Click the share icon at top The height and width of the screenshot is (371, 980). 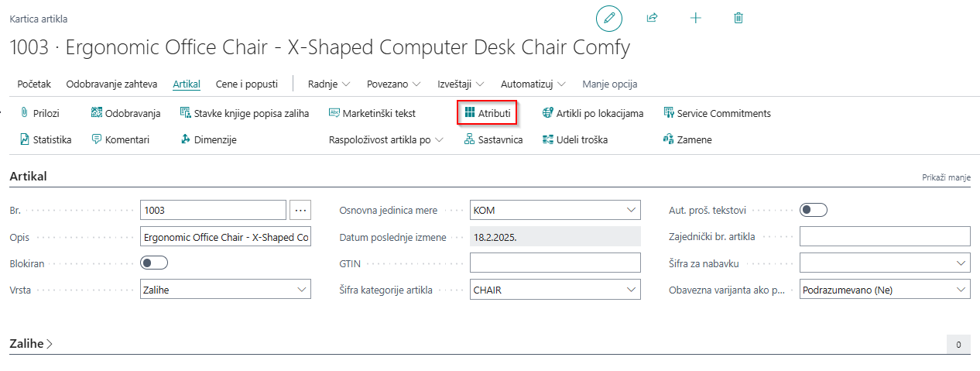coord(652,18)
